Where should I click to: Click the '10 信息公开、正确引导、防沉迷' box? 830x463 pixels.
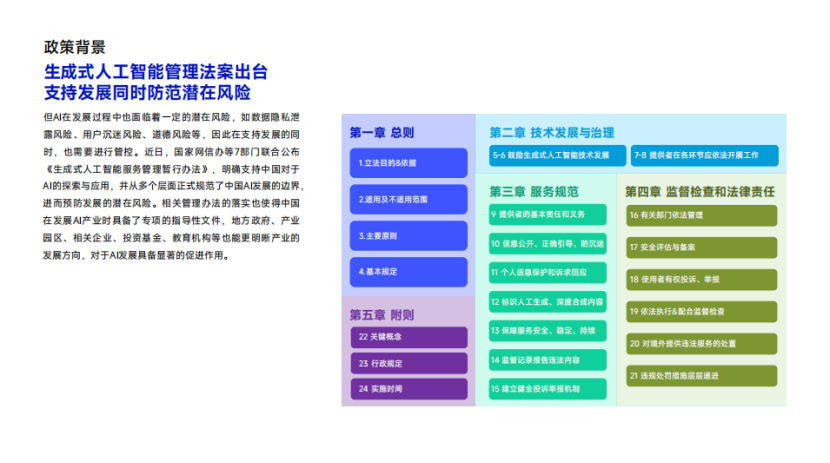(x=547, y=243)
